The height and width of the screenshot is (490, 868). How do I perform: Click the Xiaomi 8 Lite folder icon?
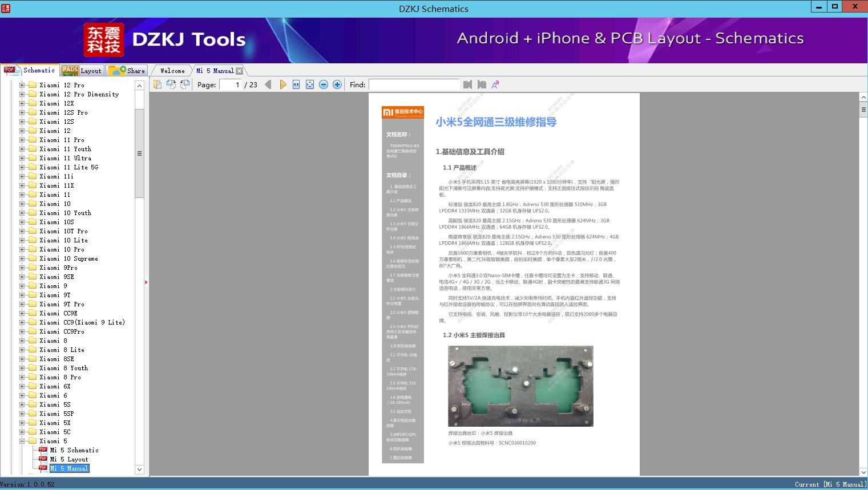[x=33, y=350]
